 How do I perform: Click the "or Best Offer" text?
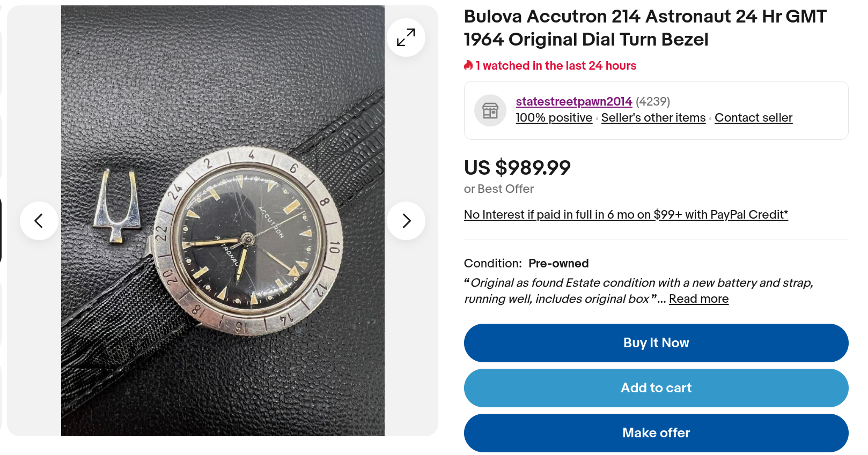pos(498,189)
